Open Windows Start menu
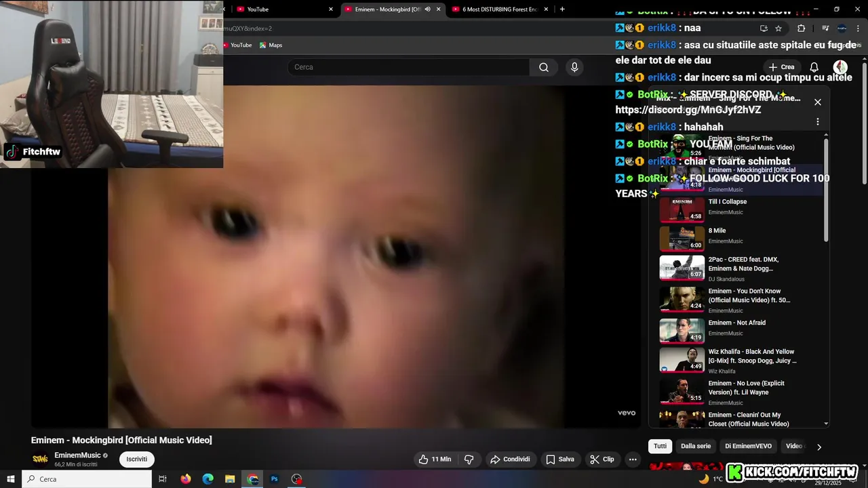The height and width of the screenshot is (488, 868). [x=11, y=479]
